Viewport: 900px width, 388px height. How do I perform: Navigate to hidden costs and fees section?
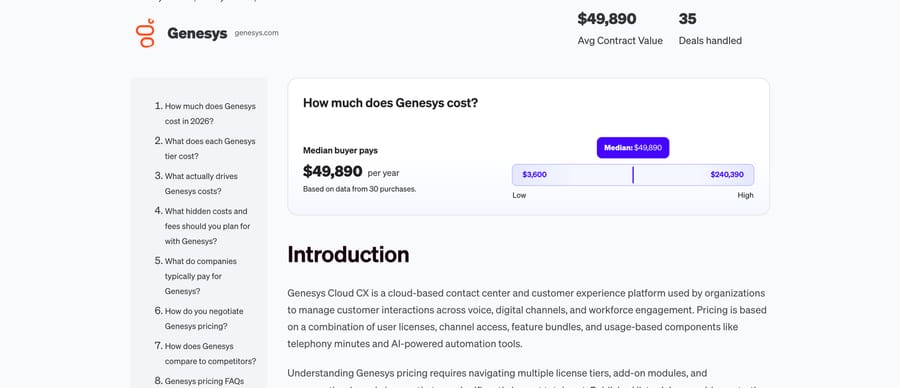click(x=207, y=226)
